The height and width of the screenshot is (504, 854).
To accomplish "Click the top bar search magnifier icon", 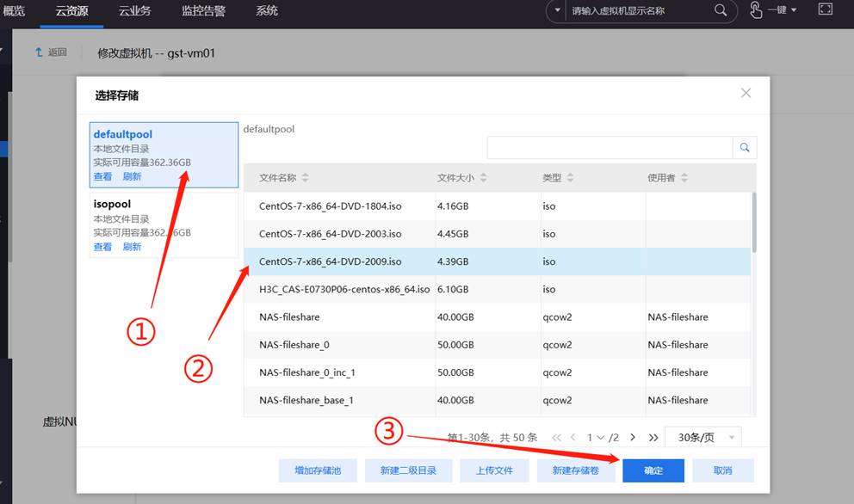I will pos(721,10).
